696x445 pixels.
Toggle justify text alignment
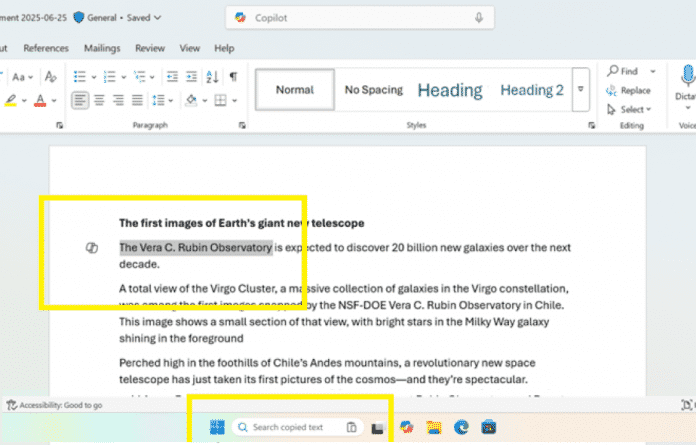point(138,100)
